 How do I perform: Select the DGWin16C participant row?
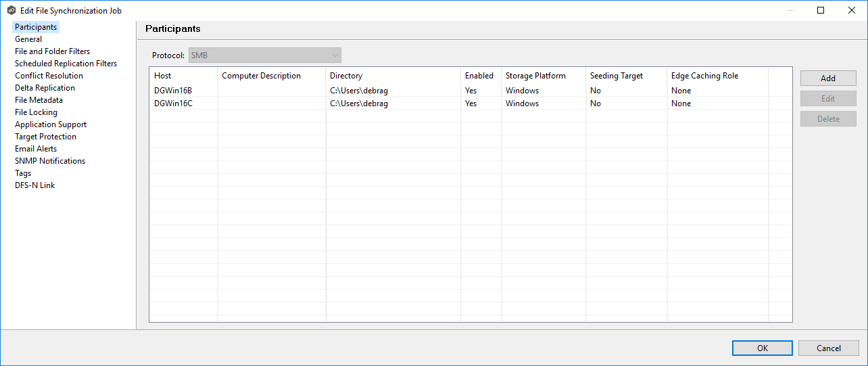point(173,104)
